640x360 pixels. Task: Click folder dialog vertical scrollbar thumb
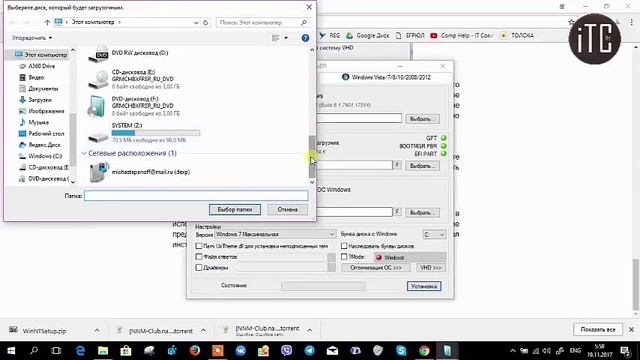312,157
